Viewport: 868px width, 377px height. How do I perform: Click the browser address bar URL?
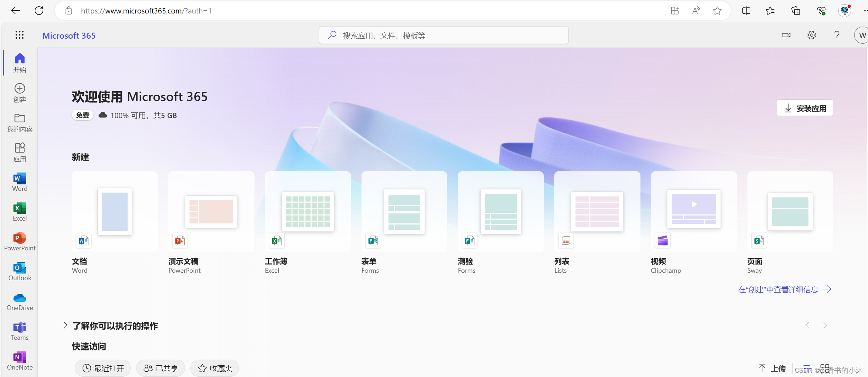pyautogui.click(x=146, y=11)
